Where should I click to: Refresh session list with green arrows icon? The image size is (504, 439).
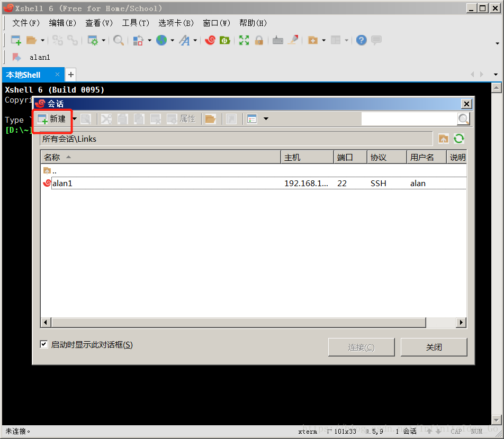coord(458,139)
